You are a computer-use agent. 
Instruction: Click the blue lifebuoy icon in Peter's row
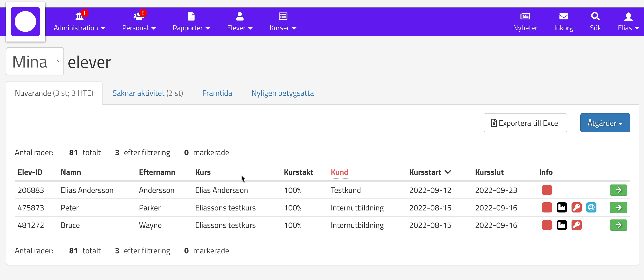(x=591, y=208)
